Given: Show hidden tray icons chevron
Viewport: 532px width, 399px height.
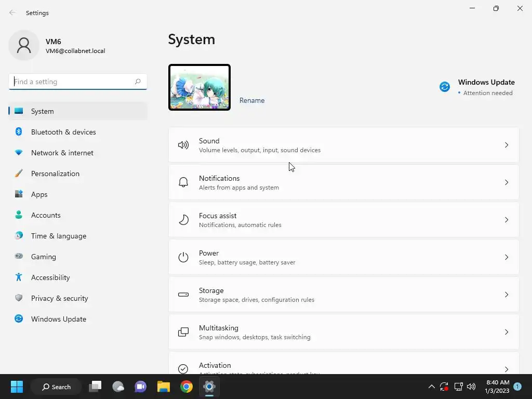Looking at the screenshot, I should (x=432, y=387).
